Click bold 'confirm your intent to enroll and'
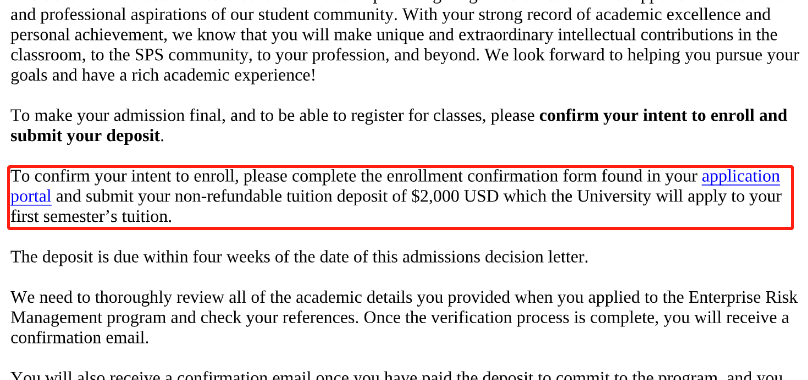Screen dimensions: 808x380 (663, 116)
